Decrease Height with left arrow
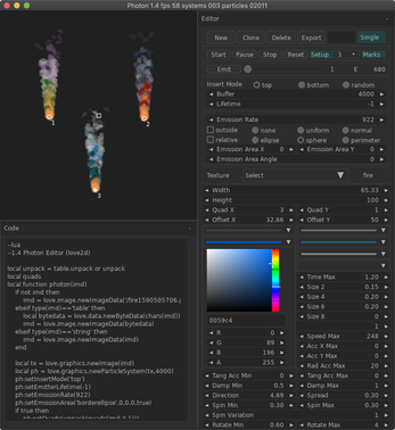Screen dimensions: 395x430 click(207, 200)
